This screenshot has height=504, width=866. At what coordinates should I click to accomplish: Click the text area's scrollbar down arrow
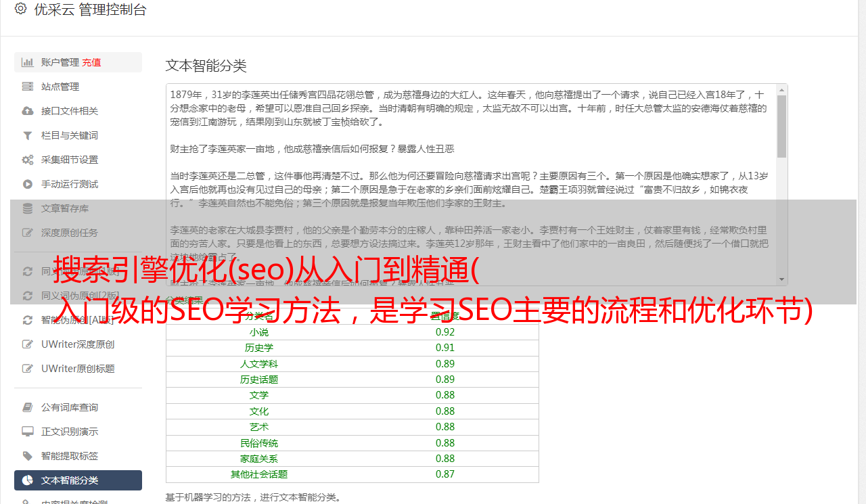click(781, 279)
